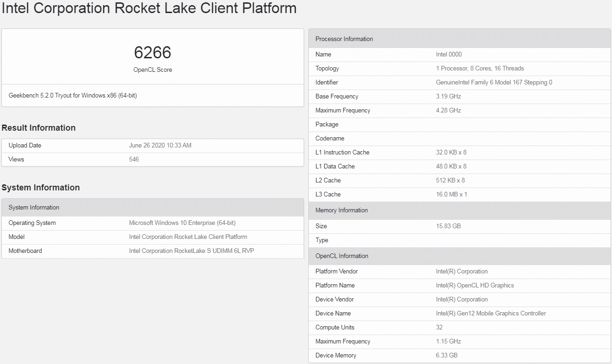Click the processor name 'Intel 0000'
612x364 pixels.
click(449, 55)
